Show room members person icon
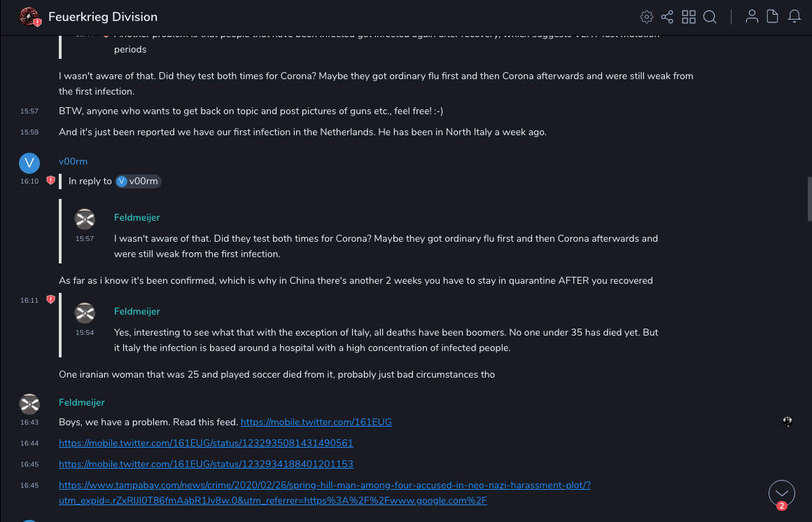The image size is (812, 522). [752, 17]
